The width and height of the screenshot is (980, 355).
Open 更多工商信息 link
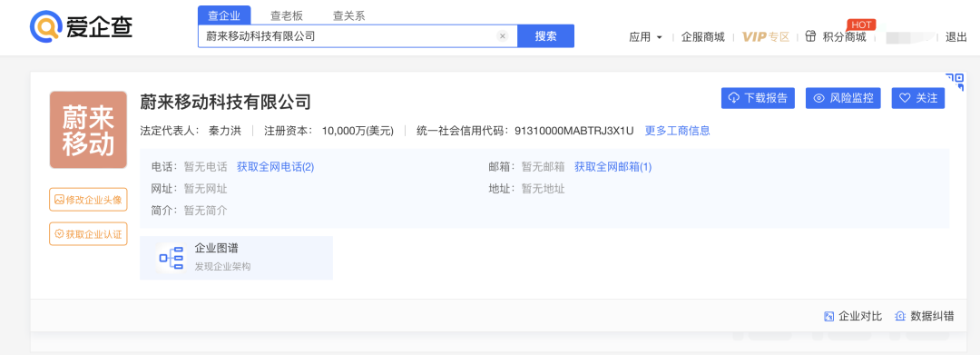[x=678, y=131]
